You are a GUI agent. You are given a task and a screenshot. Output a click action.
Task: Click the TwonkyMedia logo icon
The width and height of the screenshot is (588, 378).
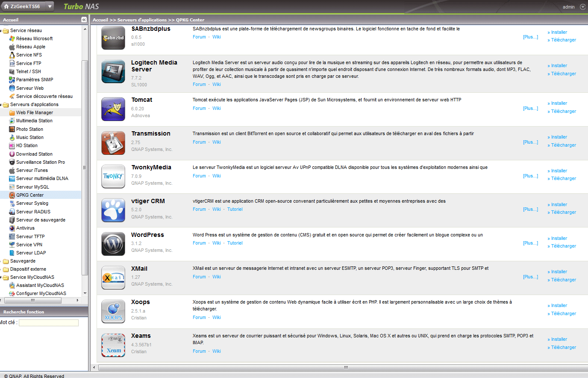pos(113,177)
